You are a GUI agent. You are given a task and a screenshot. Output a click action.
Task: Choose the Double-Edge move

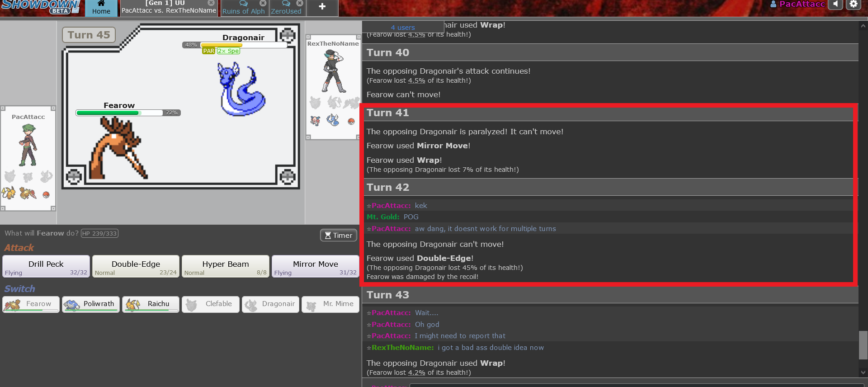click(136, 266)
